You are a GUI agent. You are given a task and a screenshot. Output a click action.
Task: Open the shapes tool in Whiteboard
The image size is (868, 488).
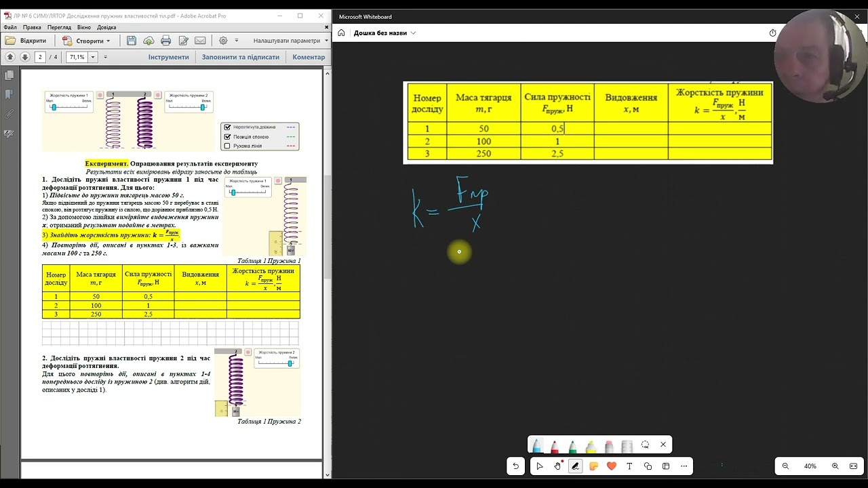[648, 466]
